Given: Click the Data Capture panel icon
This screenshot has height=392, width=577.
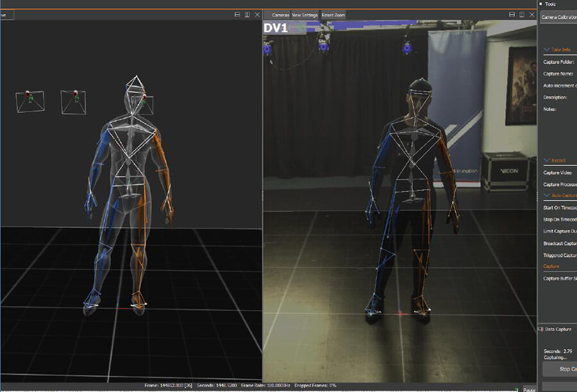Looking at the screenshot, I should tap(540, 329).
